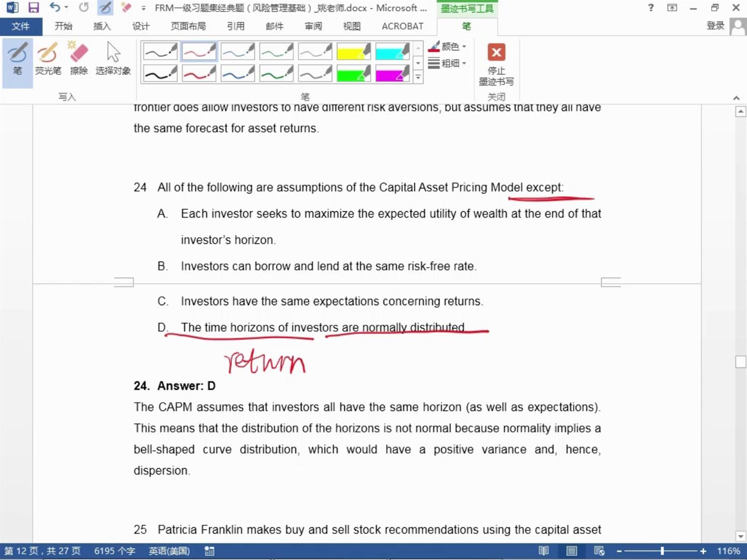Open the ink Thickness (粗细) dropdown
Viewport: 747px width, 560px height.
(x=447, y=63)
